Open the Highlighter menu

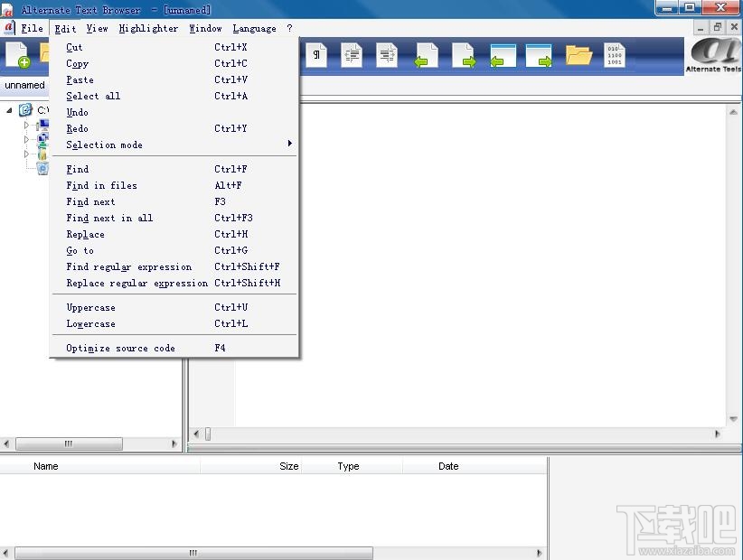(148, 28)
